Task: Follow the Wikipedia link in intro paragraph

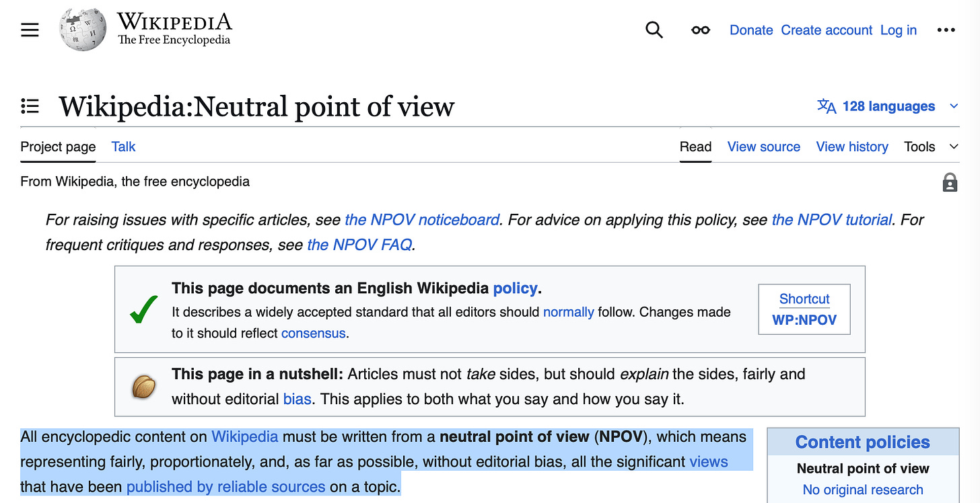Action: [x=245, y=436]
